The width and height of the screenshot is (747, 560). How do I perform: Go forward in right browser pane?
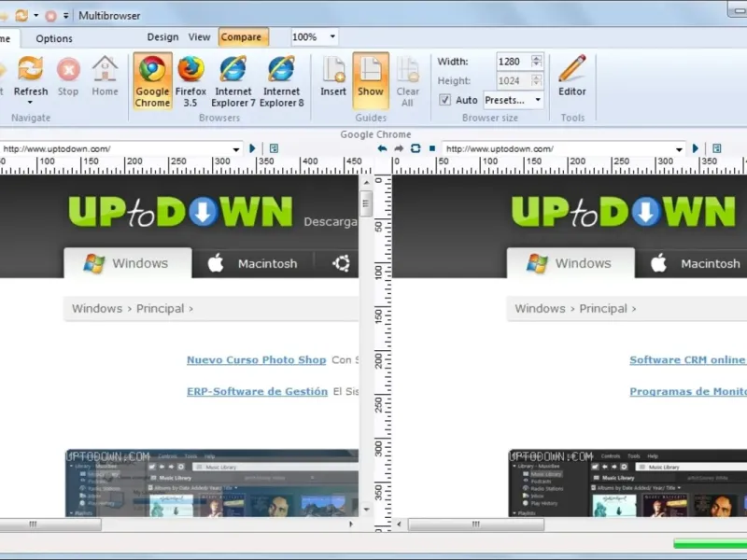point(399,148)
